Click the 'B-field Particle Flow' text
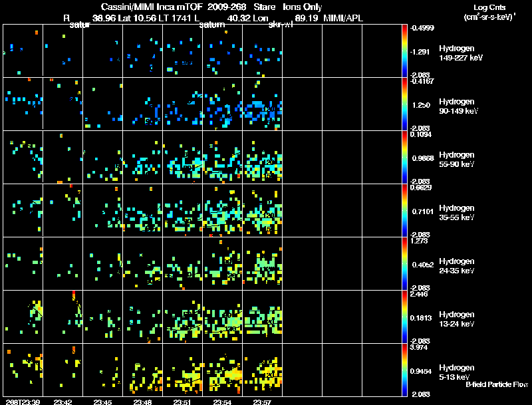The image size is (532, 405). [x=497, y=384]
